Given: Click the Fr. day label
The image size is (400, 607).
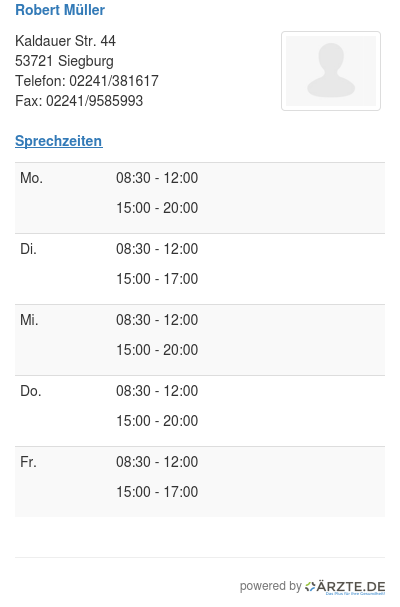Looking at the screenshot, I should [28, 462].
